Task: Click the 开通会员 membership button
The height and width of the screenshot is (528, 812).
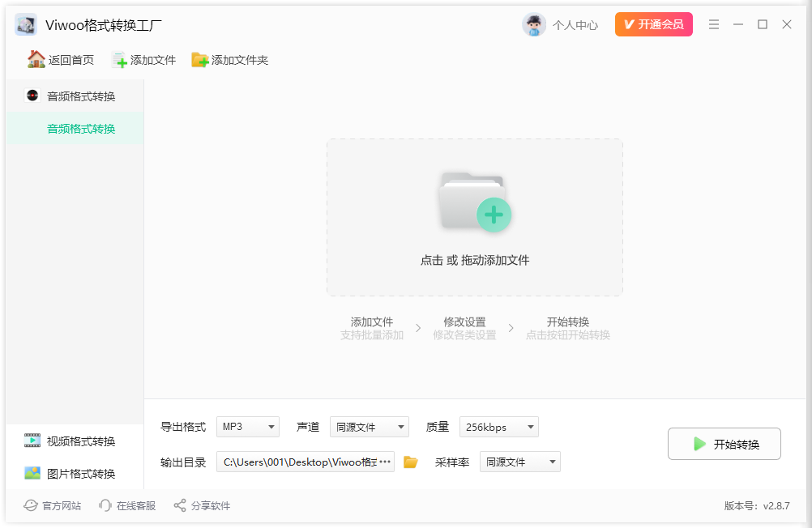Action: click(653, 24)
